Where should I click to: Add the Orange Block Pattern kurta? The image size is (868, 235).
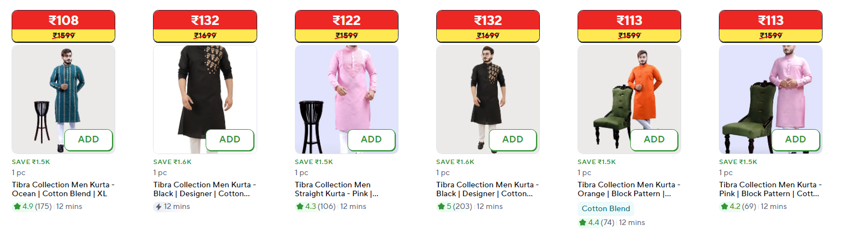[654, 140]
